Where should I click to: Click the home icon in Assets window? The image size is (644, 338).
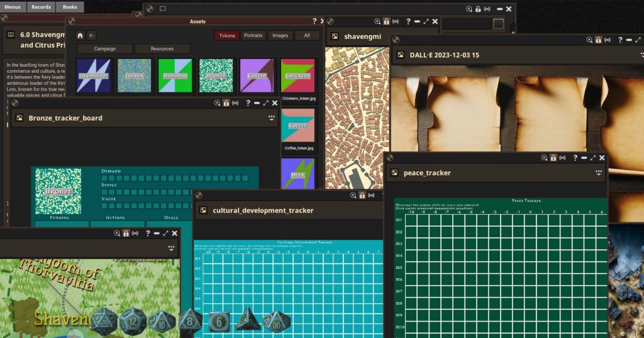[80, 36]
